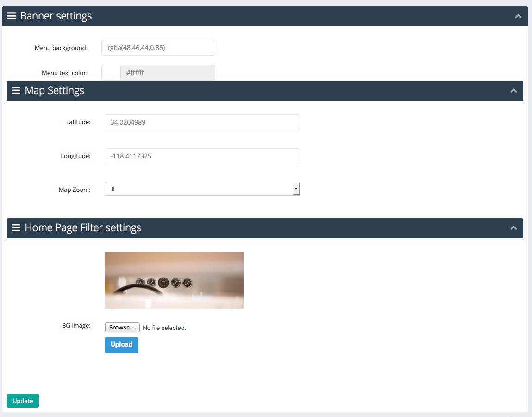Collapse the Map Settings panel chevron
Viewport: 532px width, 417px height.
click(x=513, y=91)
